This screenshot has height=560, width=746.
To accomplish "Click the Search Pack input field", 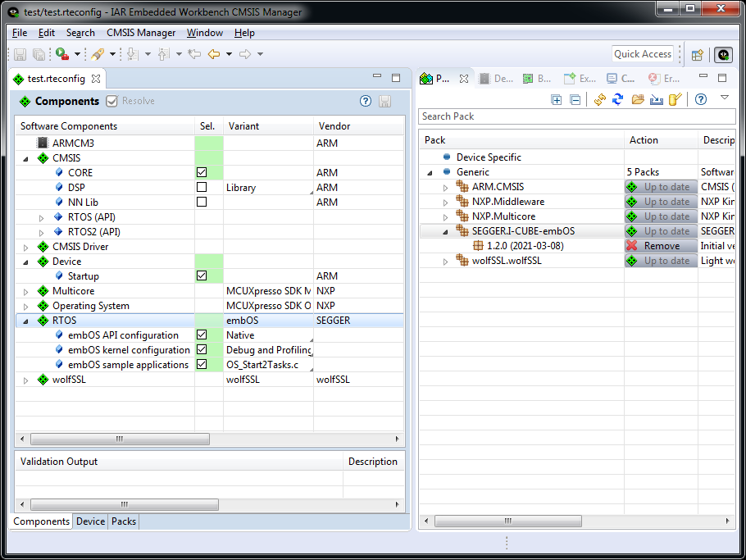I will (x=576, y=116).
